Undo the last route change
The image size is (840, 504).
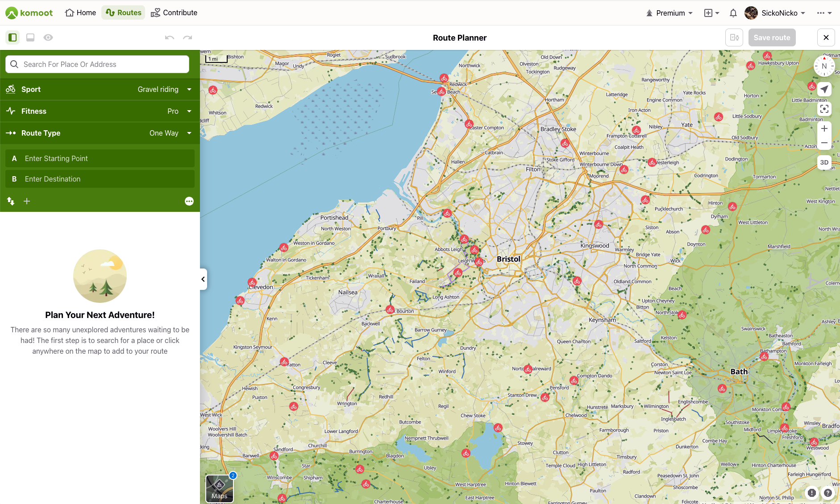170,37
